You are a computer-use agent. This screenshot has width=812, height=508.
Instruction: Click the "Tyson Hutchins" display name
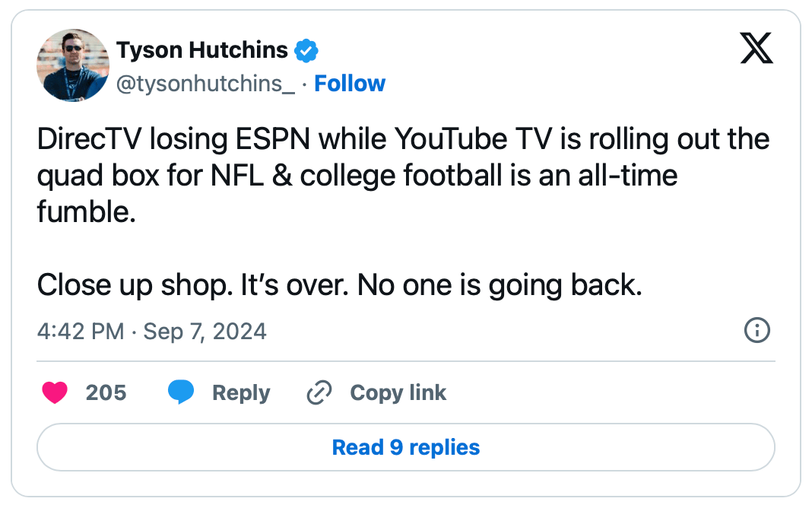pos(201,51)
